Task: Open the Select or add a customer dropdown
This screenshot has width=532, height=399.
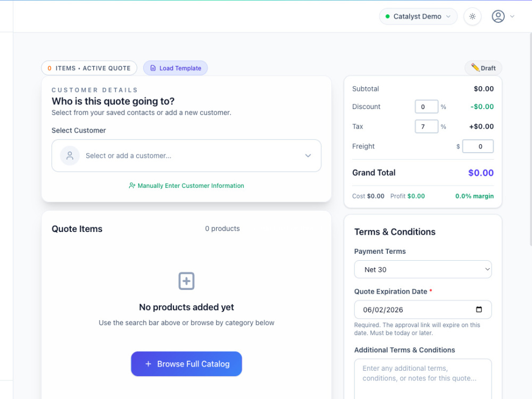Action: pos(186,156)
